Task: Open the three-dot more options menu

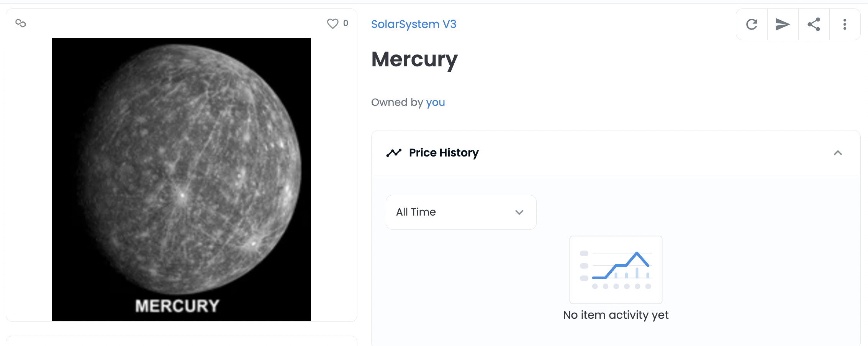Action: pos(845,25)
